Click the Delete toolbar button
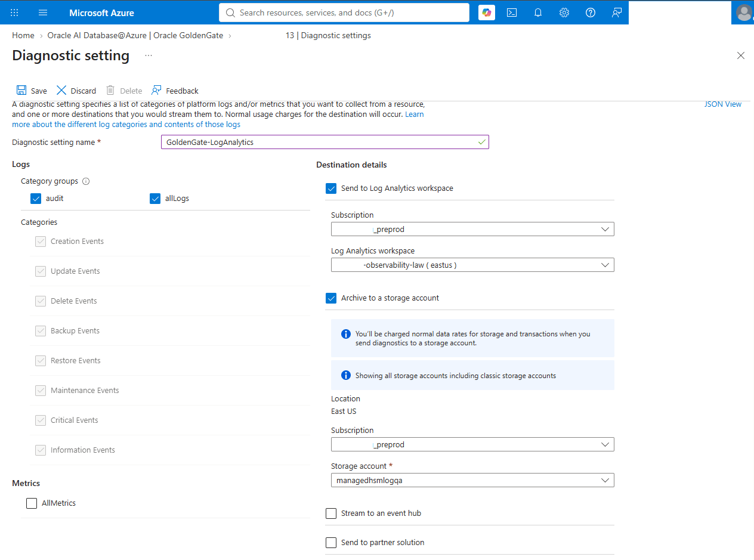Screen dimensions: 754x560 tap(124, 91)
